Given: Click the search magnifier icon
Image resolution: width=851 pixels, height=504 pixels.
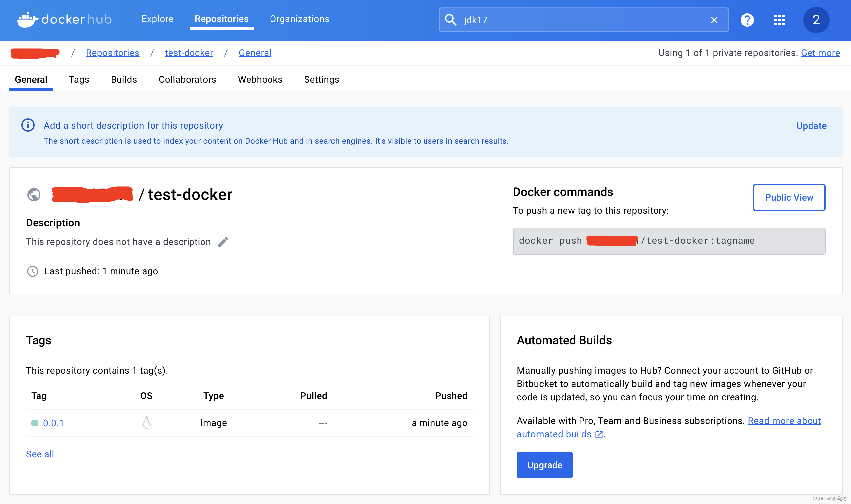Looking at the screenshot, I should click(x=451, y=20).
